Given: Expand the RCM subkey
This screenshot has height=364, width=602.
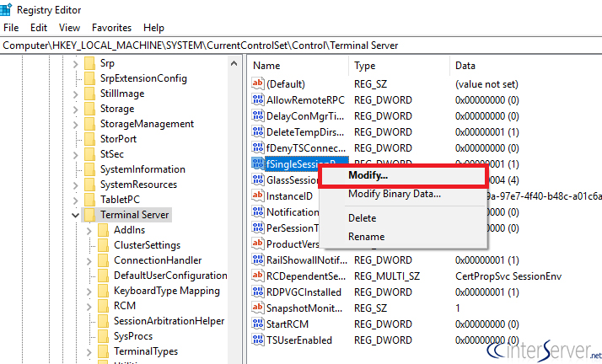Looking at the screenshot, I should 89,307.
